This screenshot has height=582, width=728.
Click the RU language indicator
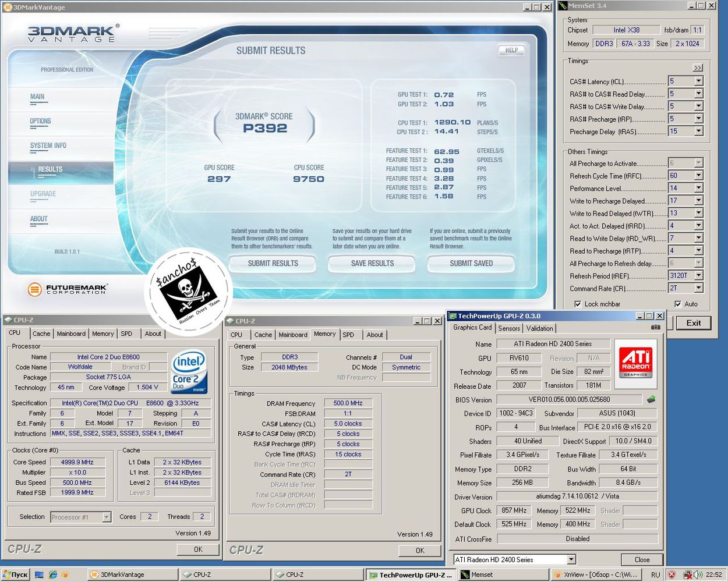click(x=656, y=574)
